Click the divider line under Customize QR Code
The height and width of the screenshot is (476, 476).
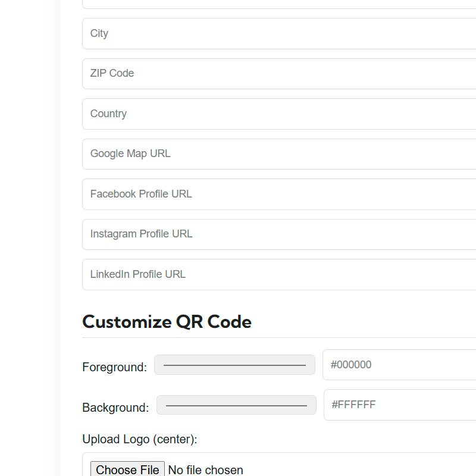tap(278, 338)
